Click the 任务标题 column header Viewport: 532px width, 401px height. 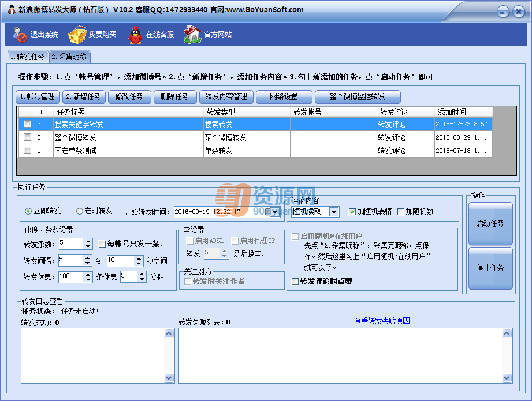(129, 112)
